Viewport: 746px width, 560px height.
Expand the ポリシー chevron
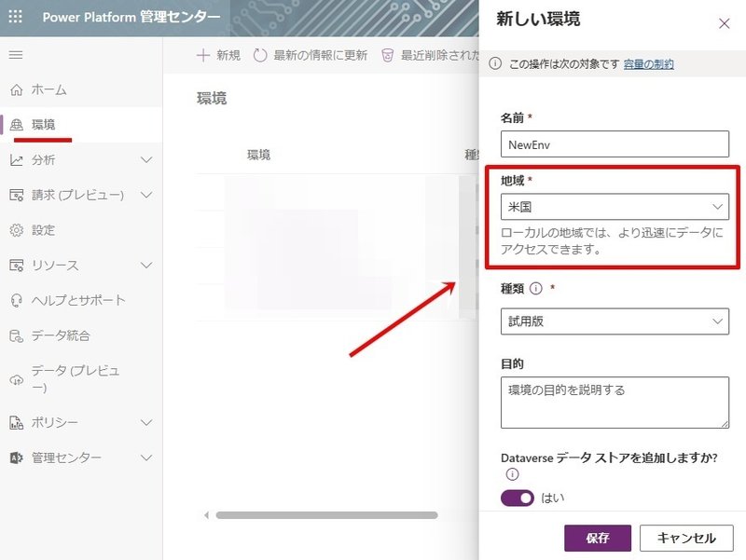coord(146,422)
